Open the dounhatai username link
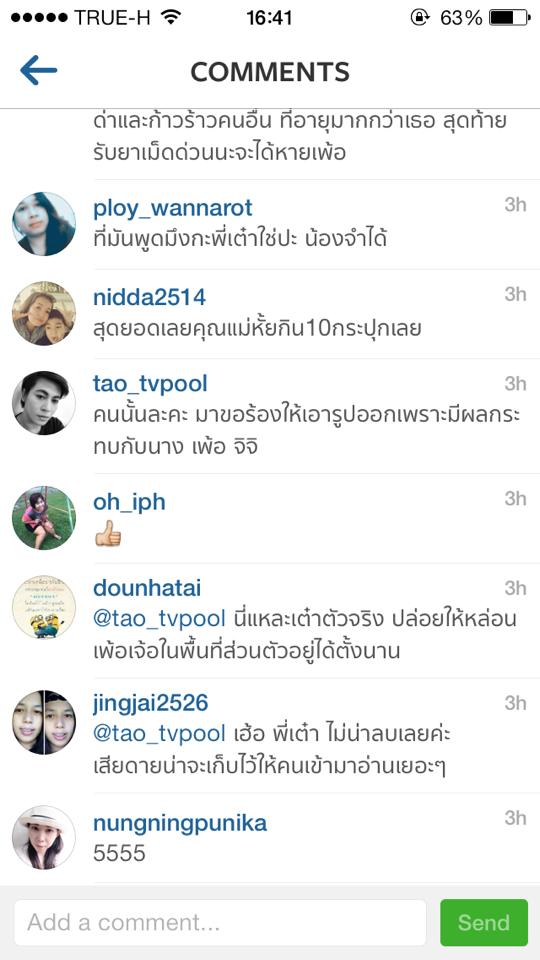The image size is (540, 960). click(x=147, y=588)
